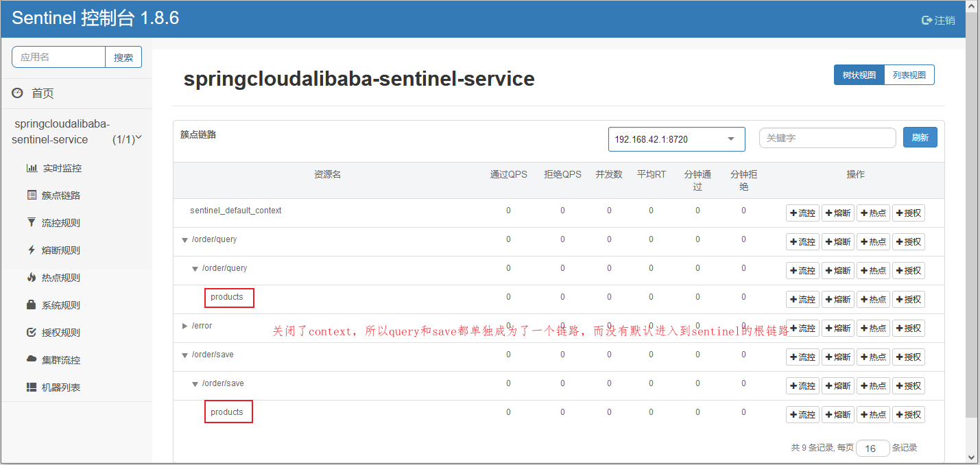Image resolution: width=980 pixels, height=465 pixels.
Task: Open 首页 dashboard home icon
Action: [17, 93]
